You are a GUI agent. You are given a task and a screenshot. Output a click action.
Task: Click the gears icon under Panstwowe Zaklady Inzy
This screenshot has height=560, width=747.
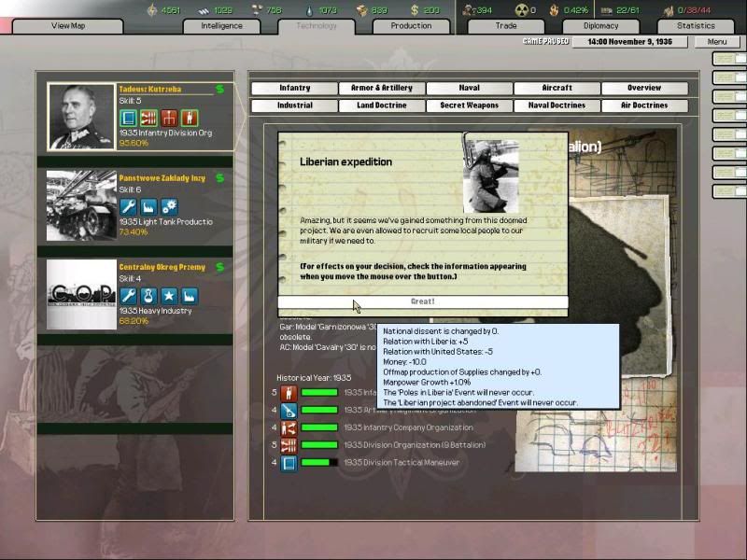(169, 206)
